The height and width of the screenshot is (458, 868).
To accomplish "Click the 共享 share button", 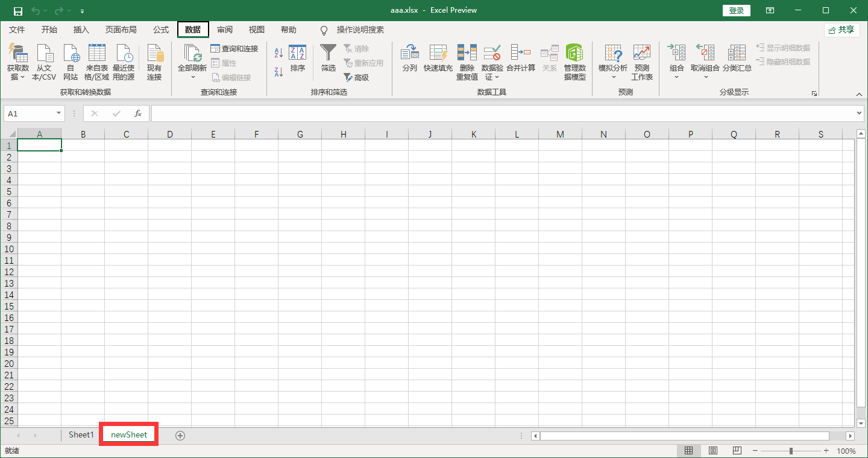I will 841,30.
